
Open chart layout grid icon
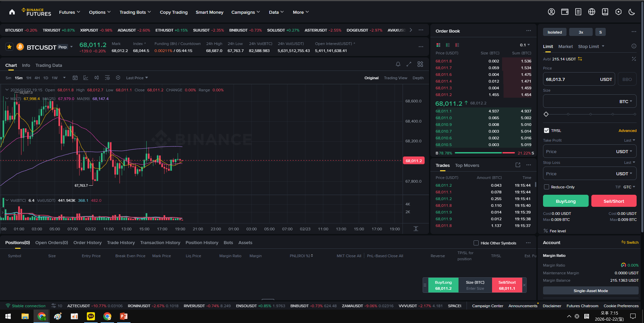click(420, 64)
